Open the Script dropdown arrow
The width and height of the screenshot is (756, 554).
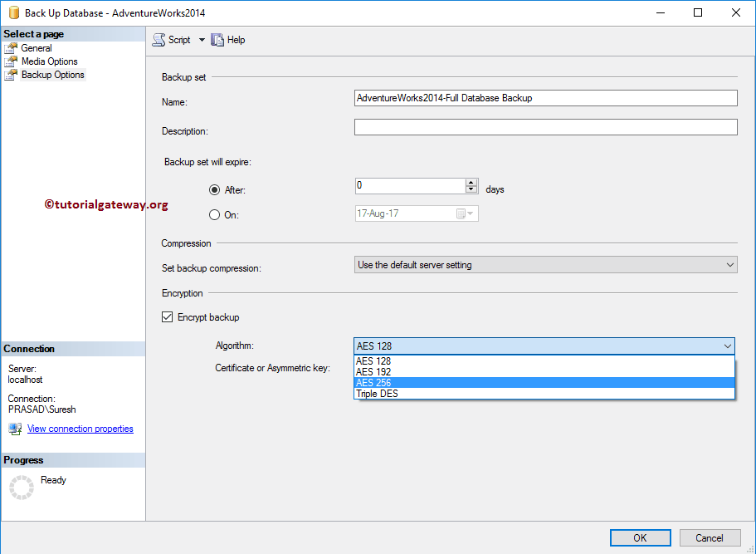(x=202, y=40)
